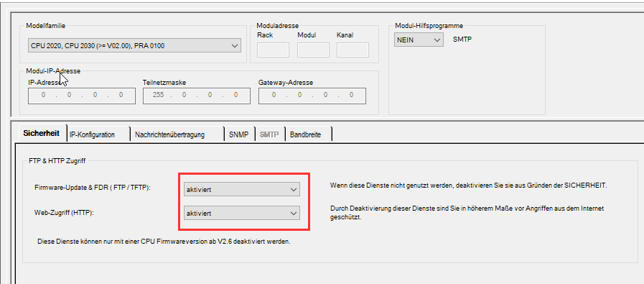Focus the Kanal address field
This screenshot has height=284, width=644.
click(353, 50)
